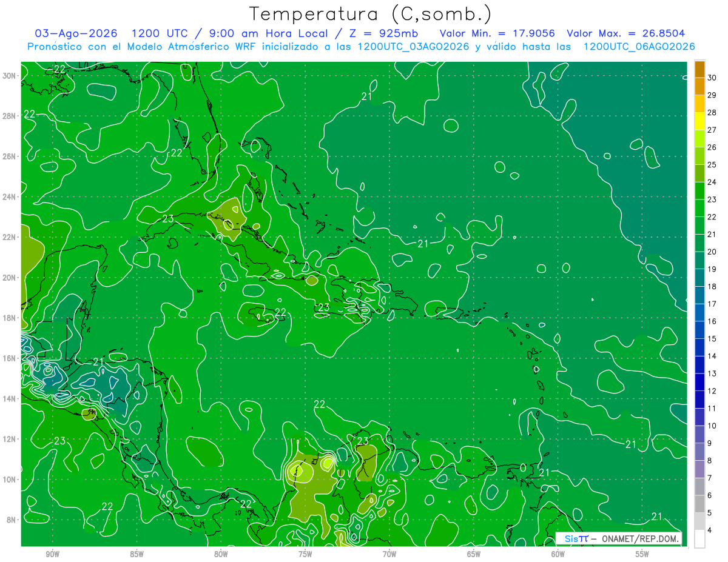Viewport: 728px width, 562px height.
Task: Pick the teal swatch between scale values 18 and 19
Action: (699, 278)
